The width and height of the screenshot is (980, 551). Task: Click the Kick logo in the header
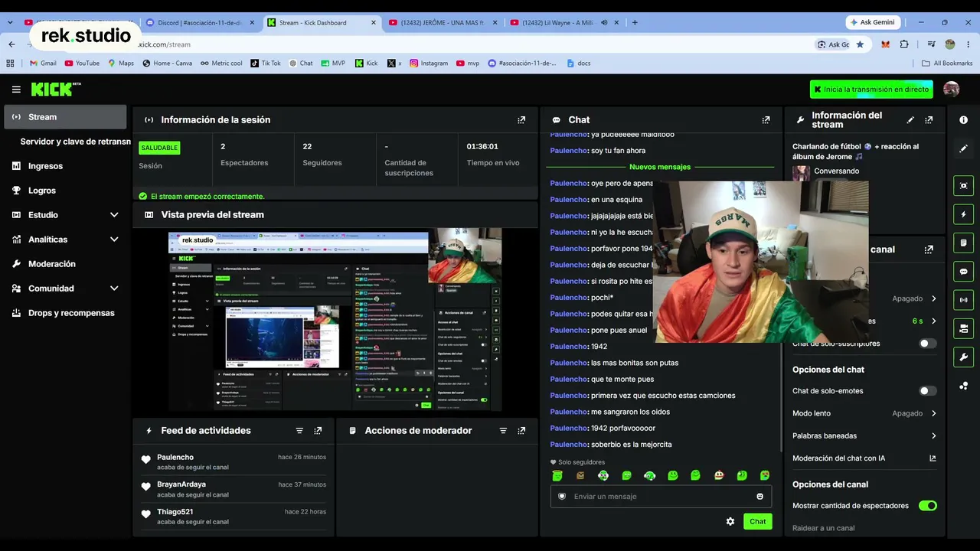point(56,90)
